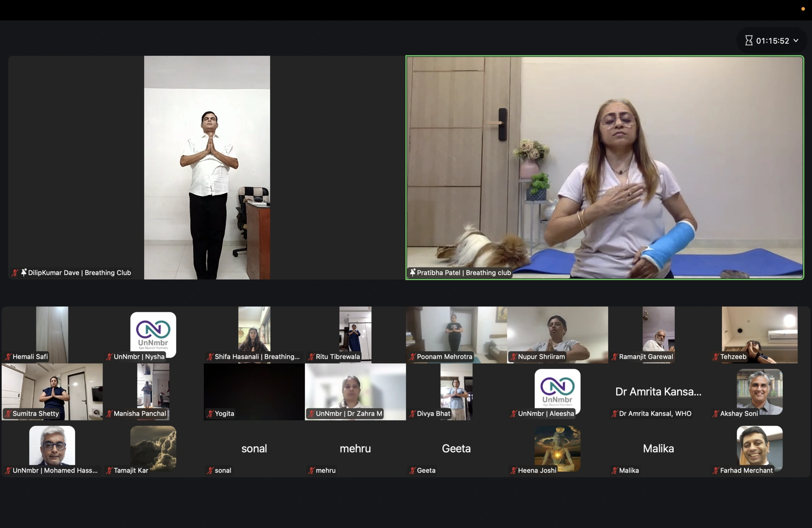The image size is (812, 528).
Task: Click the large 'mehru' name tile
Action: tap(355, 449)
